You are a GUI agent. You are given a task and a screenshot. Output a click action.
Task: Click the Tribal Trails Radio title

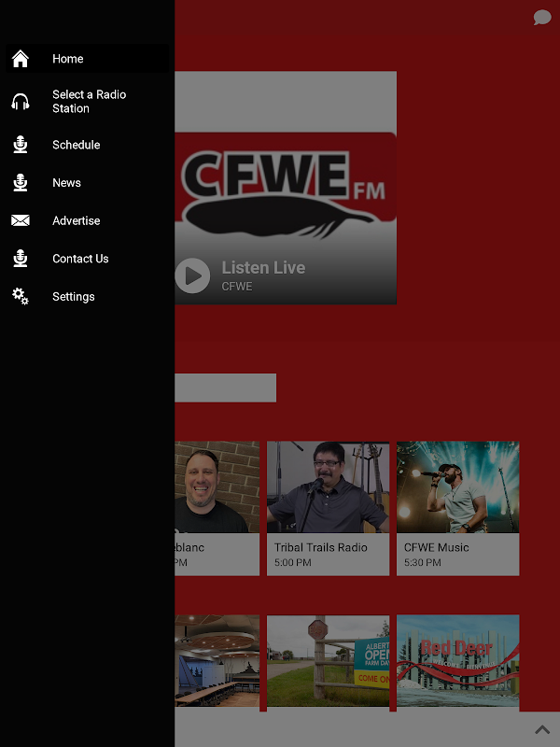(320, 547)
